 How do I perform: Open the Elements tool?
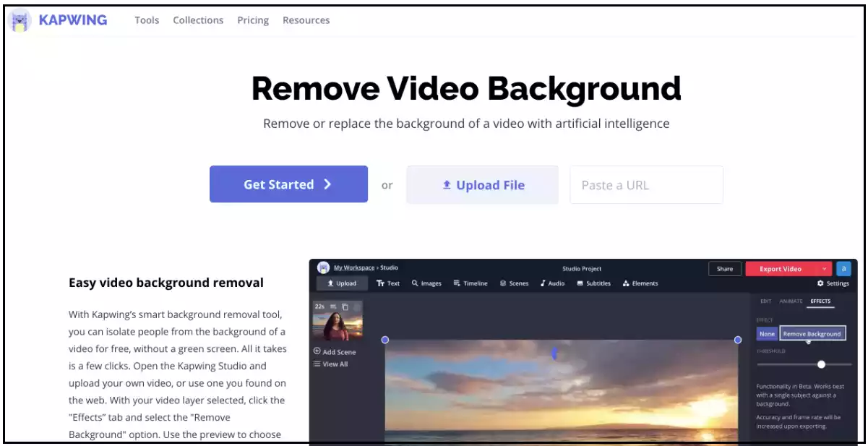640,283
